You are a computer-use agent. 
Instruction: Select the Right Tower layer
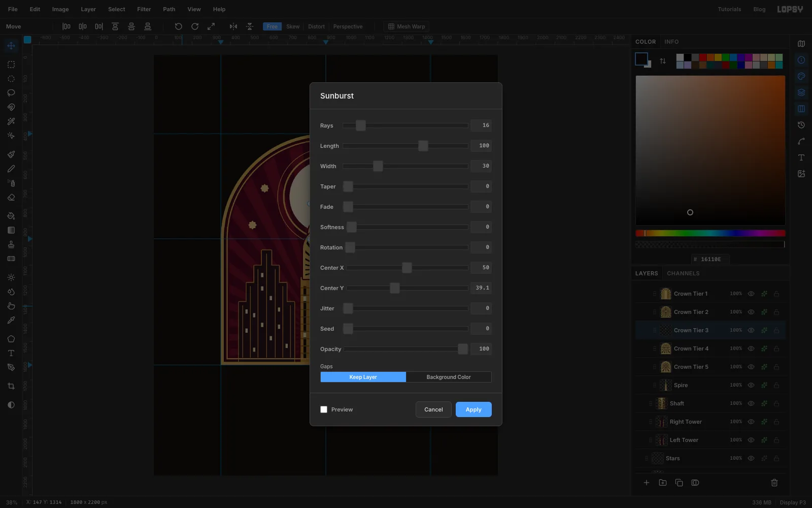pos(710,422)
